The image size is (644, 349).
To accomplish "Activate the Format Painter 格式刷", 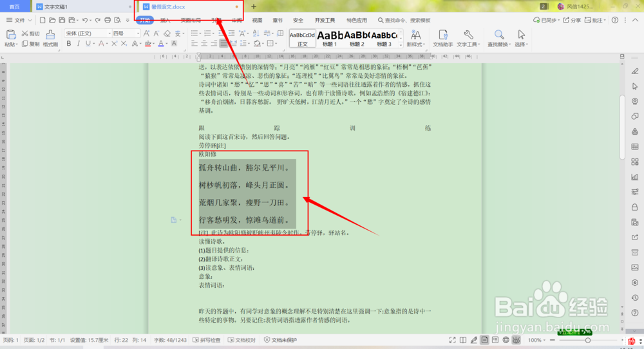I will click(50, 38).
